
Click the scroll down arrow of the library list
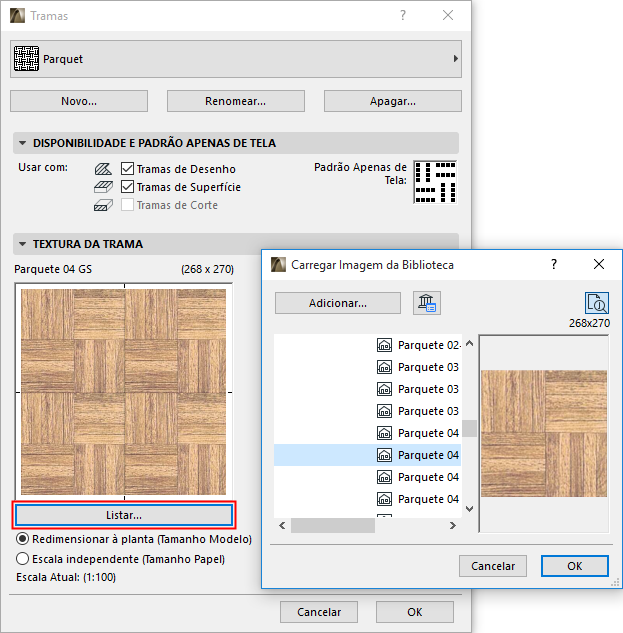pyautogui.click(x=469, y=509)
